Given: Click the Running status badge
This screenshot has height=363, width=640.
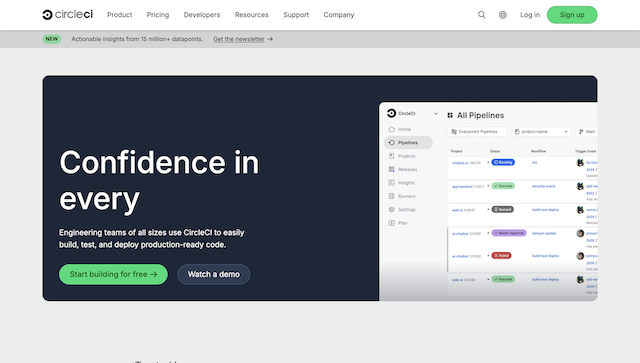Looking at the screenshot, I should [x=503, y=162].
